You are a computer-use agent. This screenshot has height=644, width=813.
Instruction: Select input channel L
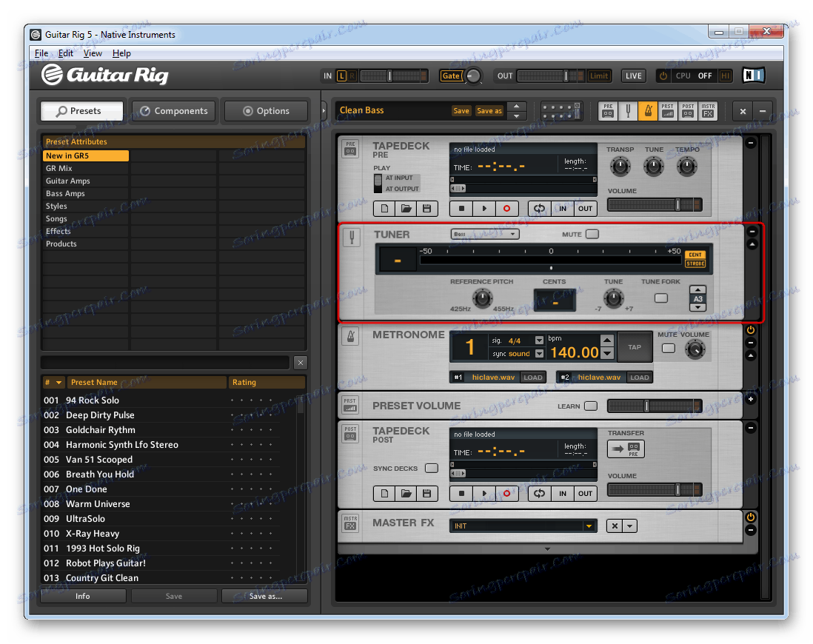click(341, 76)
